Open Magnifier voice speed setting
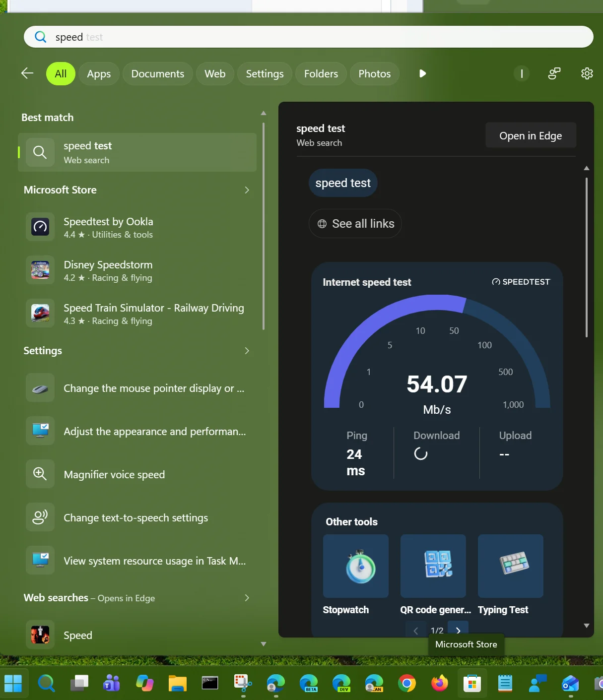 [137, 474]
